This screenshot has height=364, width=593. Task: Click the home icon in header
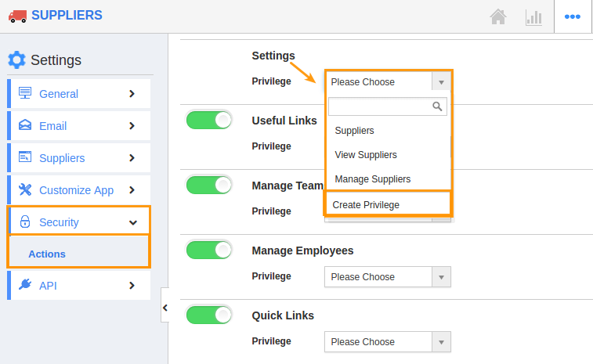(497, 16)
